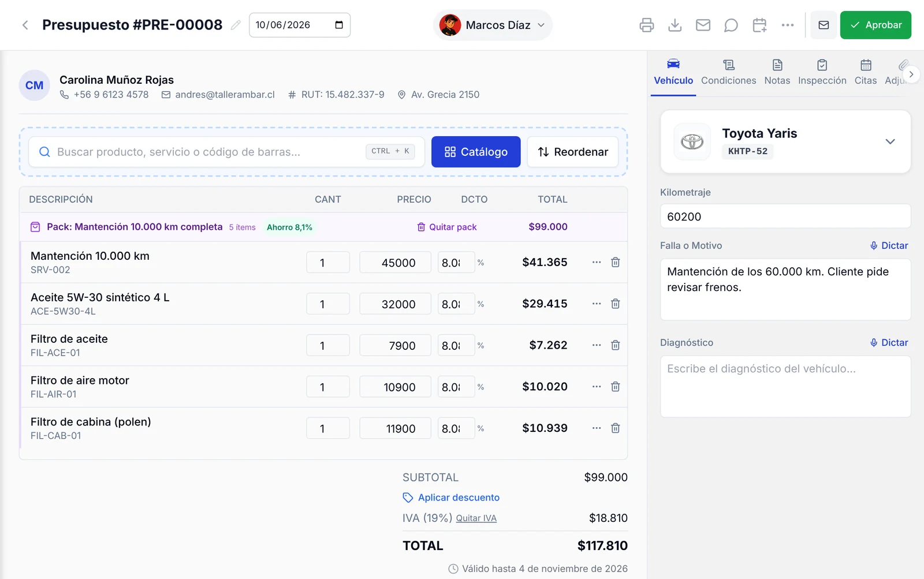Image resolution: width=924 pixels, height=579 pixels.
Task: Open row options for Filtro de aire motor
Action: click(597, 387)
